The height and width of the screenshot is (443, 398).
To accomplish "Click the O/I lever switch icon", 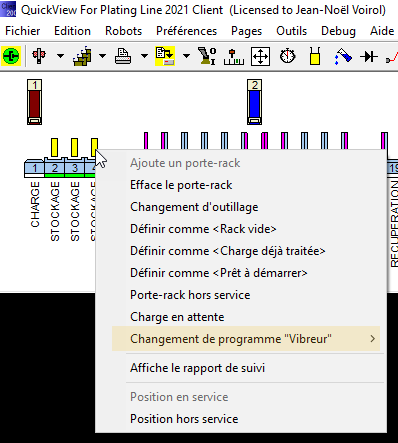I will (x=207, y=56).
